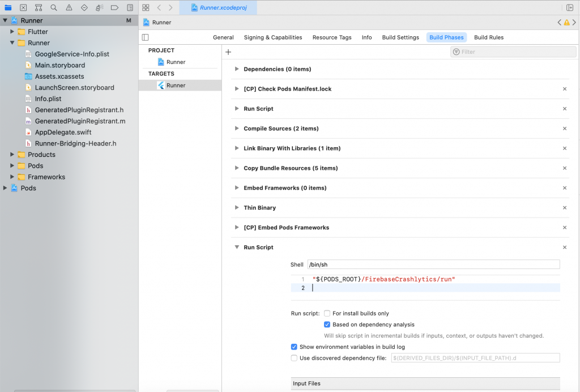Screen dimensions: 580x392
Task: Select the Runner project under PROJECT
Action: pos(176,62)
